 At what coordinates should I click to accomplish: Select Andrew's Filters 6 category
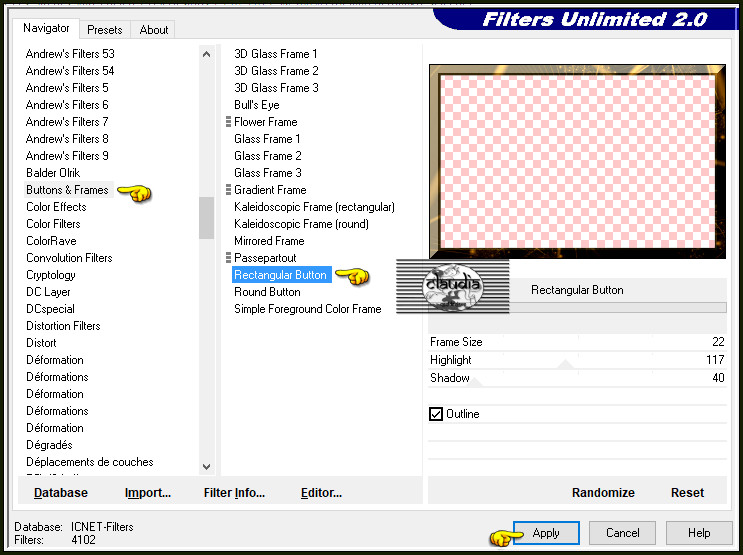click(67, 105)
